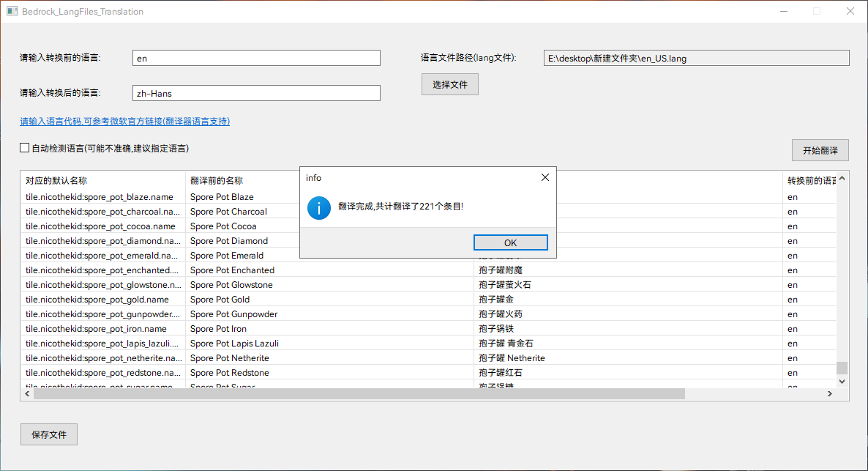Click the blue info icon in dialog

(319, 207)
